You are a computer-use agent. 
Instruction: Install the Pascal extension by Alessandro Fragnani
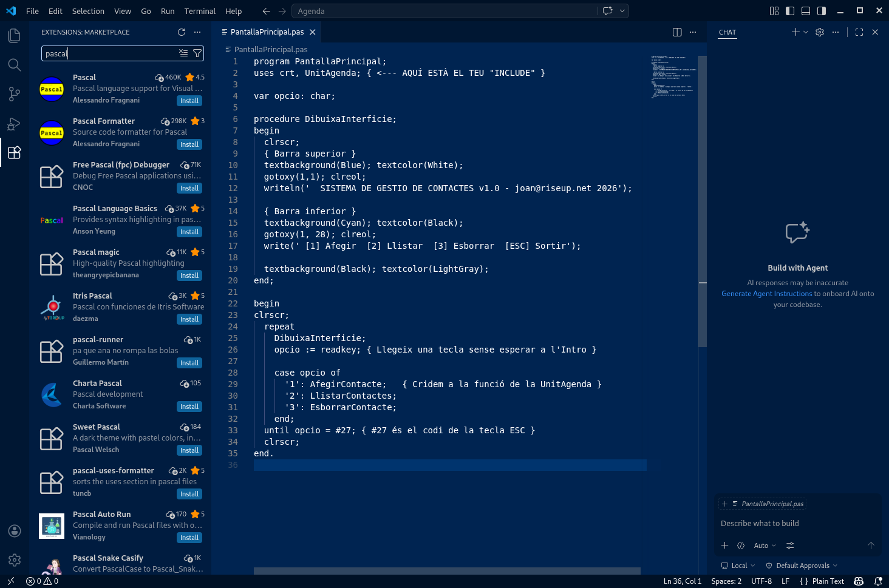click(x=189, y=101)
